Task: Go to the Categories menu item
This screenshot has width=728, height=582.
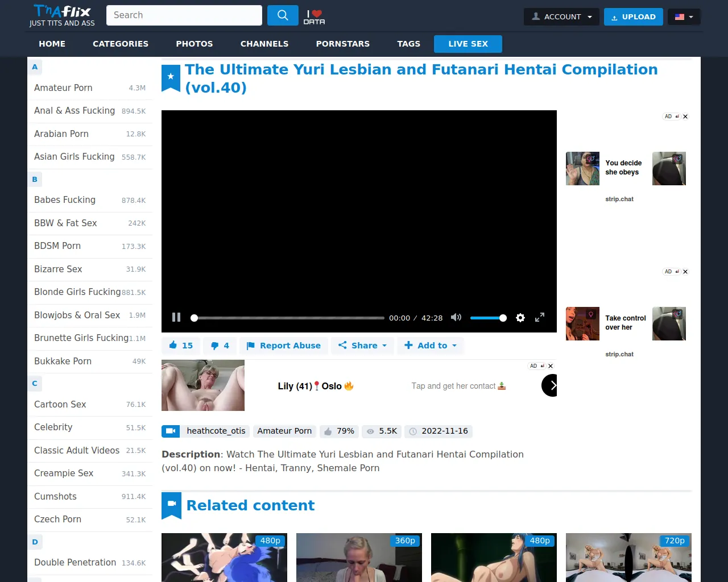Action: tap(121, 44)
